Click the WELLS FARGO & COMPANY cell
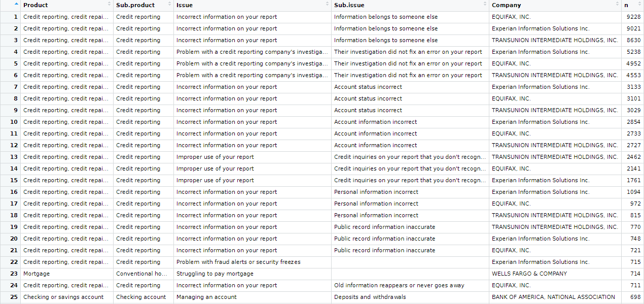This screenshot has width=644, height=304. pos(529,274)
